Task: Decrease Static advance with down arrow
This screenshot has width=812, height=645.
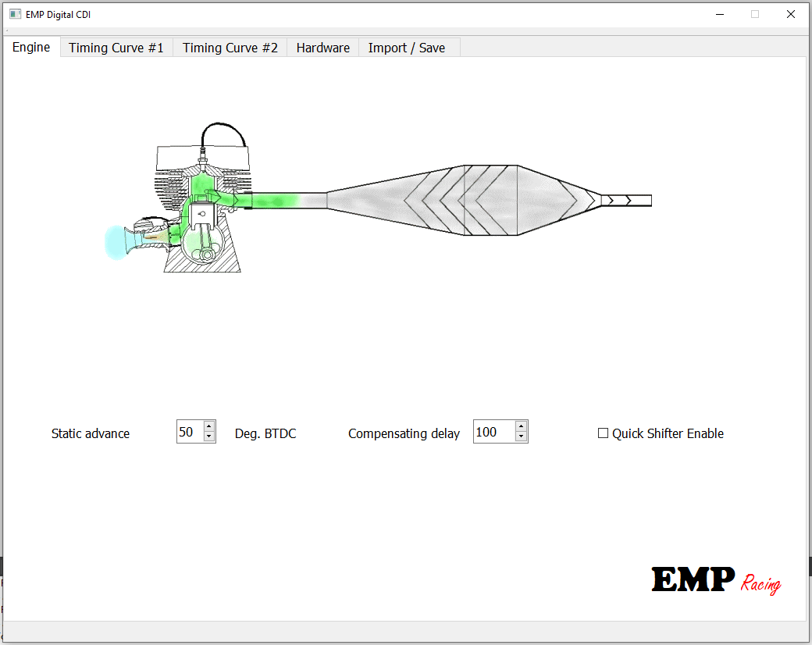Action: click(209, 437)
